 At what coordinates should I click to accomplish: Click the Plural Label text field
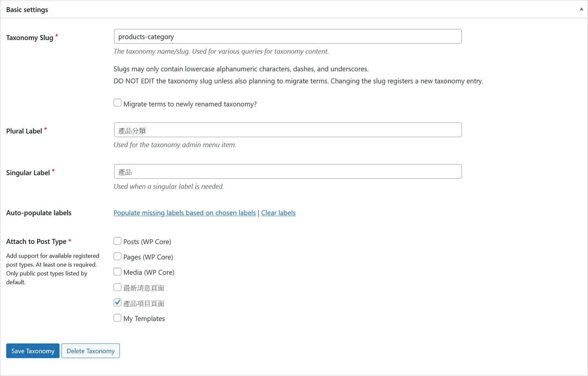point(287,130)
